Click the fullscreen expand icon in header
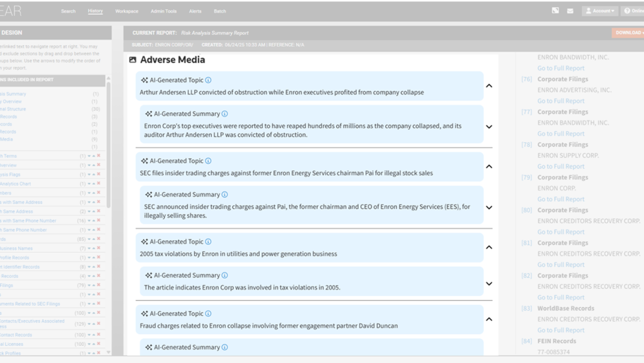The width and height of the screenshot is (644, 363). pos(555,11)
